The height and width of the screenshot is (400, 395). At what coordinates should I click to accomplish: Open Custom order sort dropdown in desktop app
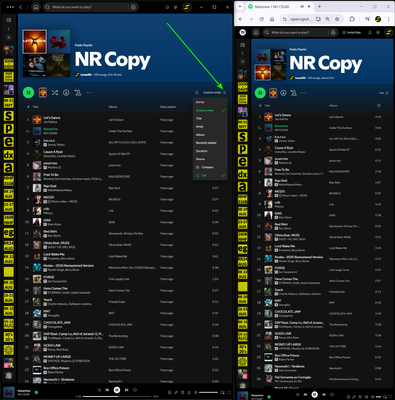coord(214,93)
